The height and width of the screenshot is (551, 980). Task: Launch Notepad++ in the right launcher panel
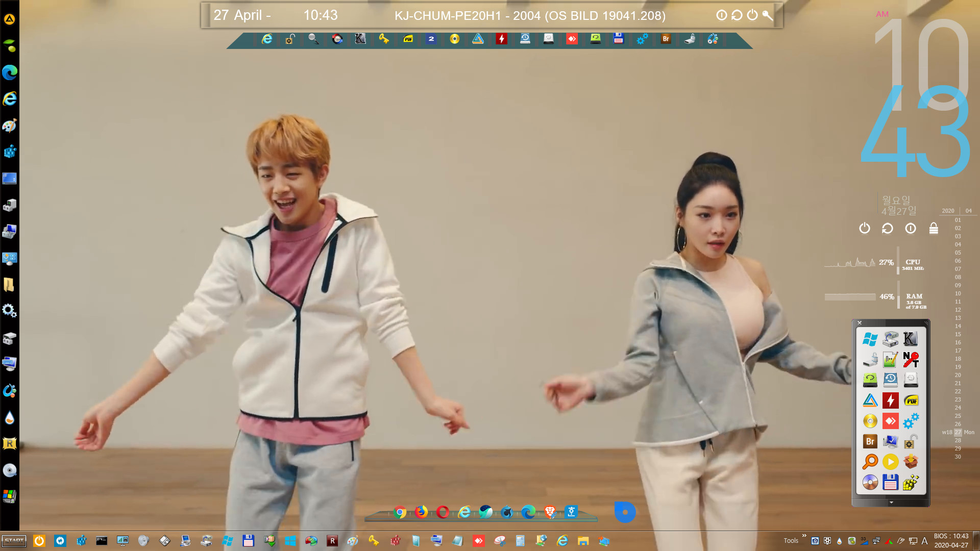tap(890, 360)
